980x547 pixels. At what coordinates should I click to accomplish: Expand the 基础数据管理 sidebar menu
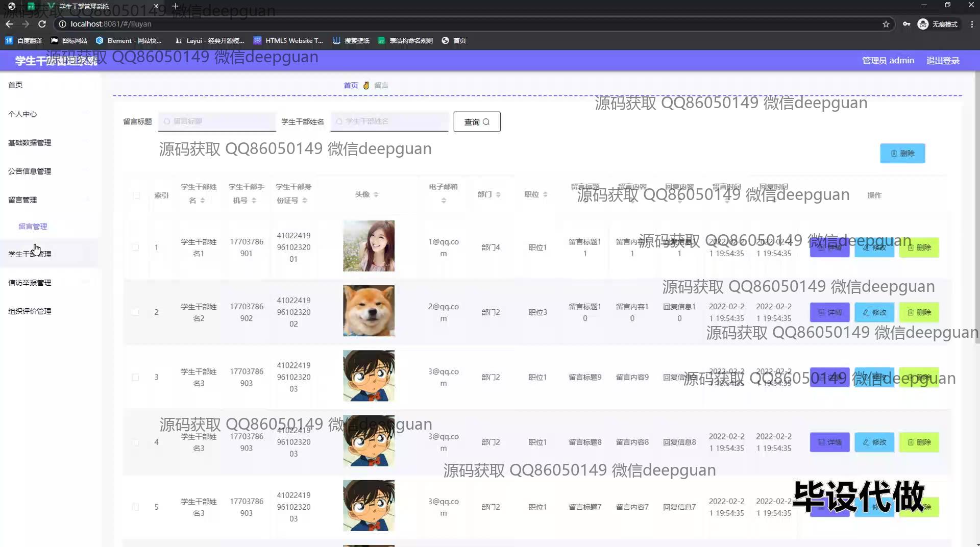30,143
